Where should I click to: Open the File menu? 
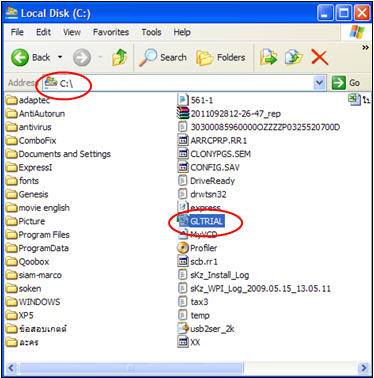click(x=17, y=32)
